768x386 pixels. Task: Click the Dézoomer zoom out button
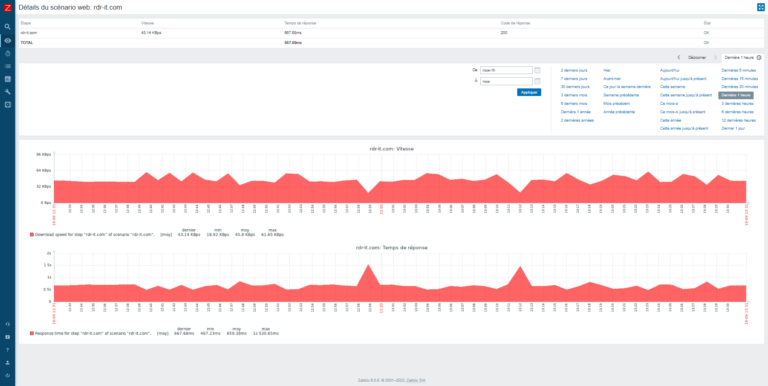pyautogui.click(x=697, y=57)
